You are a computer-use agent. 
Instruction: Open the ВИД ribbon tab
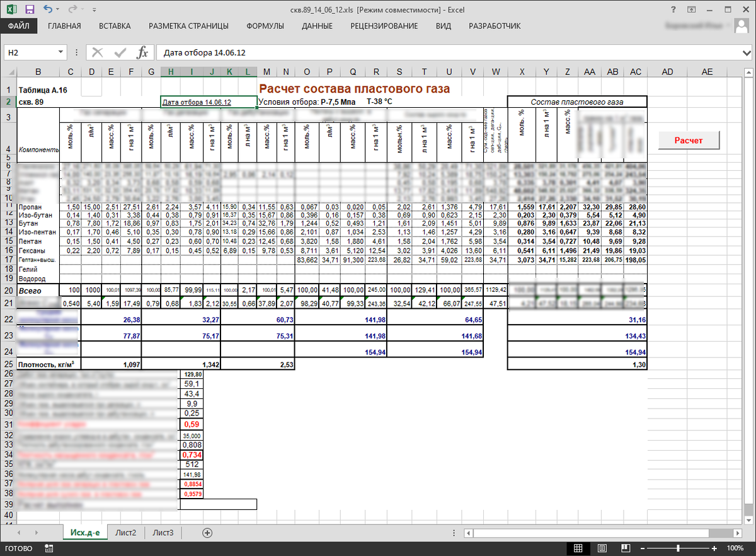tap(444, 26)
